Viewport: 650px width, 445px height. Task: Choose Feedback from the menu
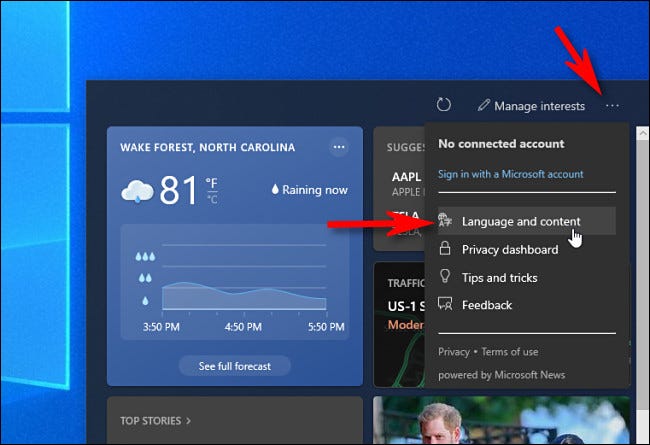click(486, 305)
